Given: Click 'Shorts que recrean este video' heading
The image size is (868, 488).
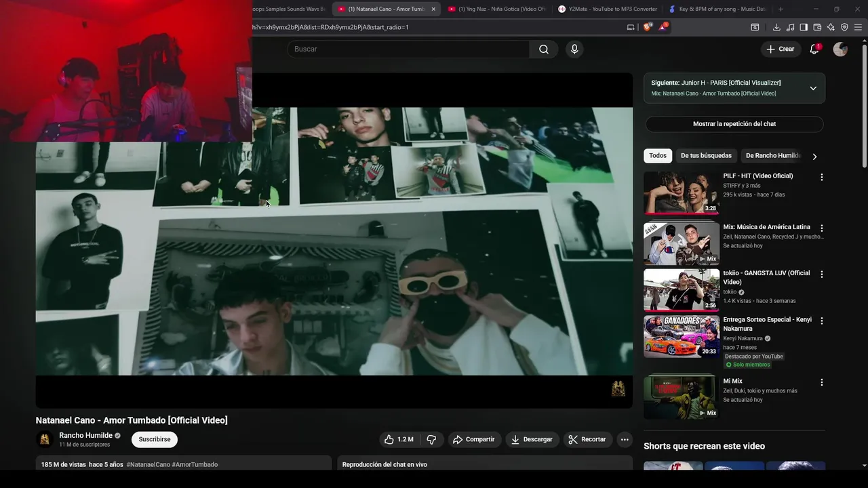Looking at the screenshot, I should [x=704, y=446].
